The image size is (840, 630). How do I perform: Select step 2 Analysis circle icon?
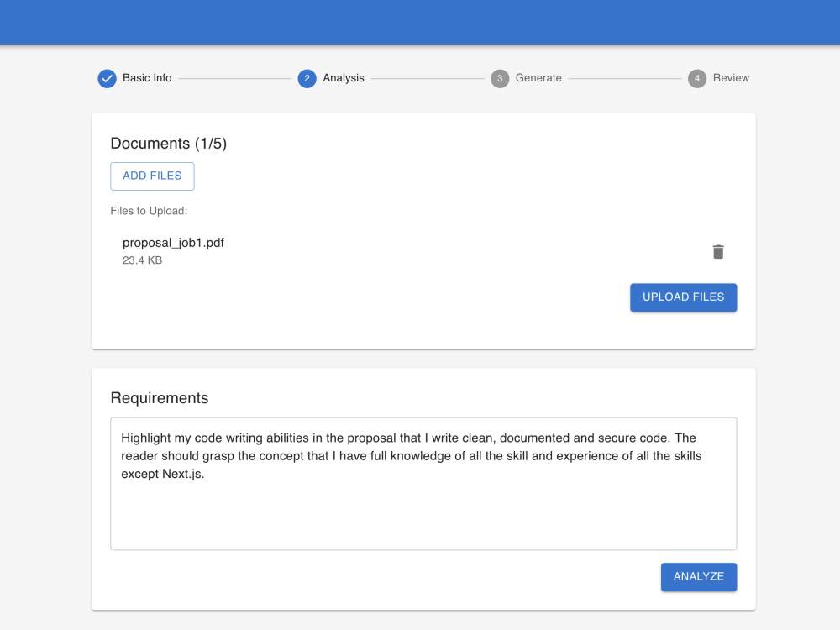[x=307, y=78]
